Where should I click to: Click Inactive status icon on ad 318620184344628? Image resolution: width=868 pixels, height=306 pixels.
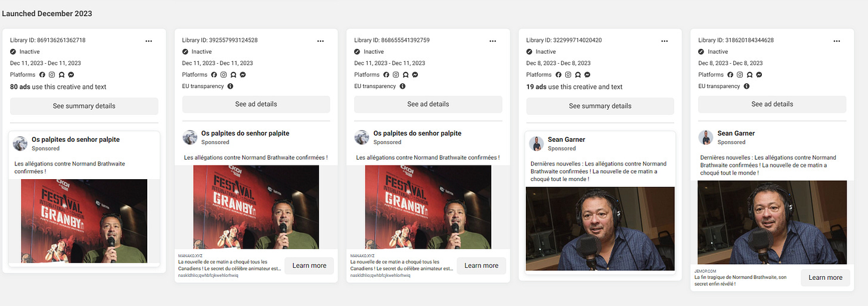coord(701,52)
